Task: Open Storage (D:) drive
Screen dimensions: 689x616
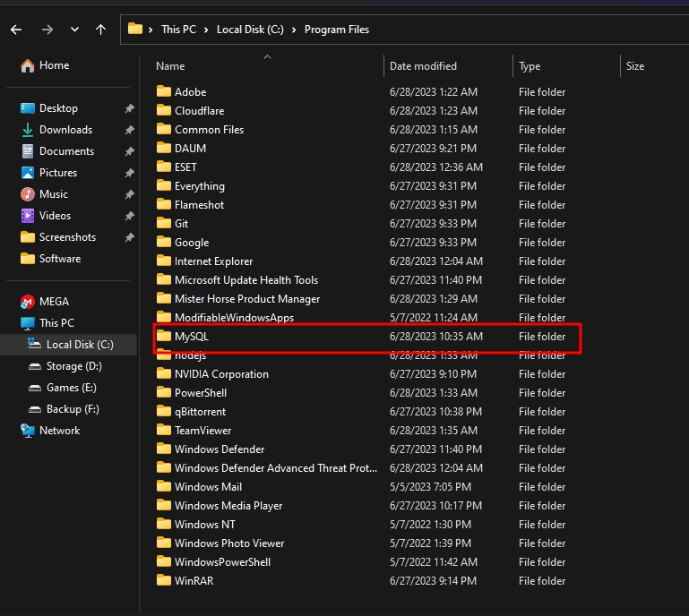Action: click(65, 366)
